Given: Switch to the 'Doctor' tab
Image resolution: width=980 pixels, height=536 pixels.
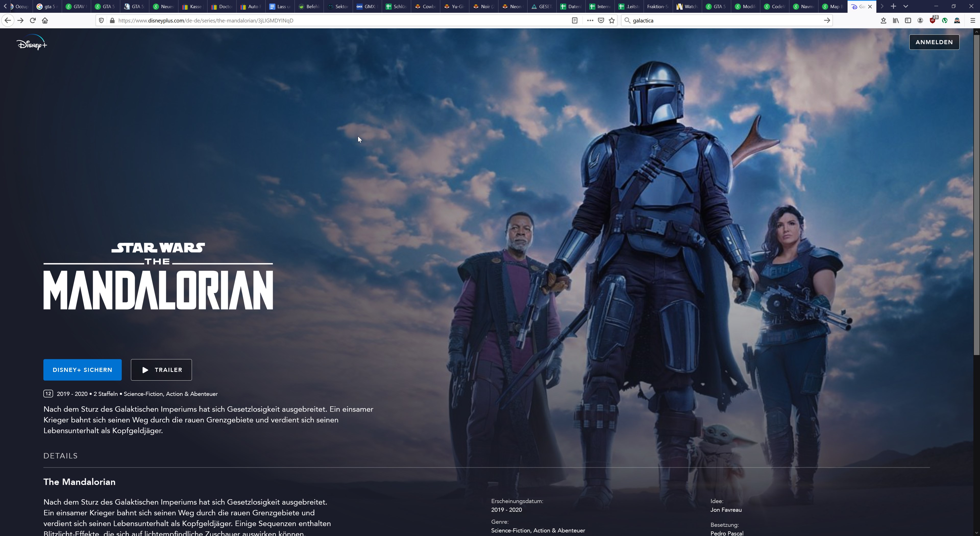Looking at the screenshot, I should click(222, 6).
